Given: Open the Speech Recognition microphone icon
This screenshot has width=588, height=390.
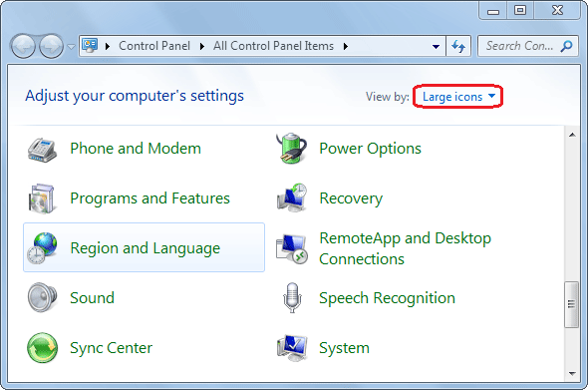Looking at the screenshot, I should pos(292,297).
